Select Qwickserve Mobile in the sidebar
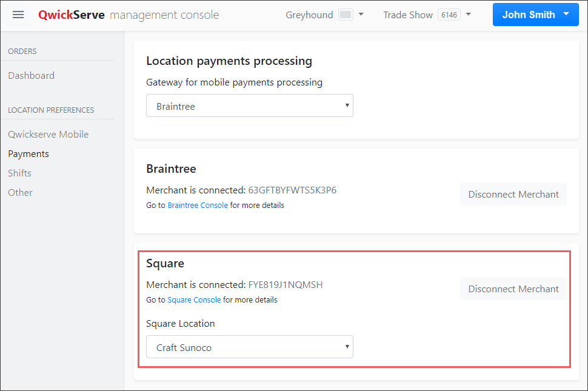 [48, 134]
